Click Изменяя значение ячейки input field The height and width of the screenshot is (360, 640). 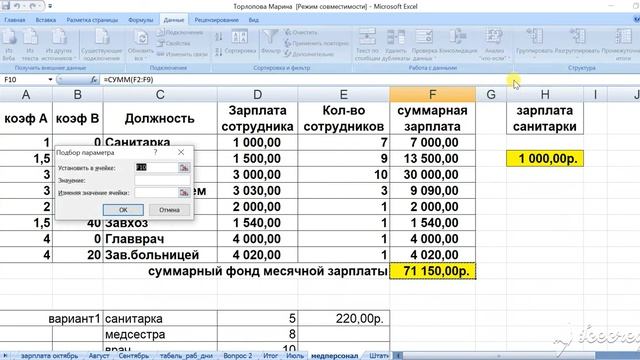pyautogui.click(x=156, y=192)
